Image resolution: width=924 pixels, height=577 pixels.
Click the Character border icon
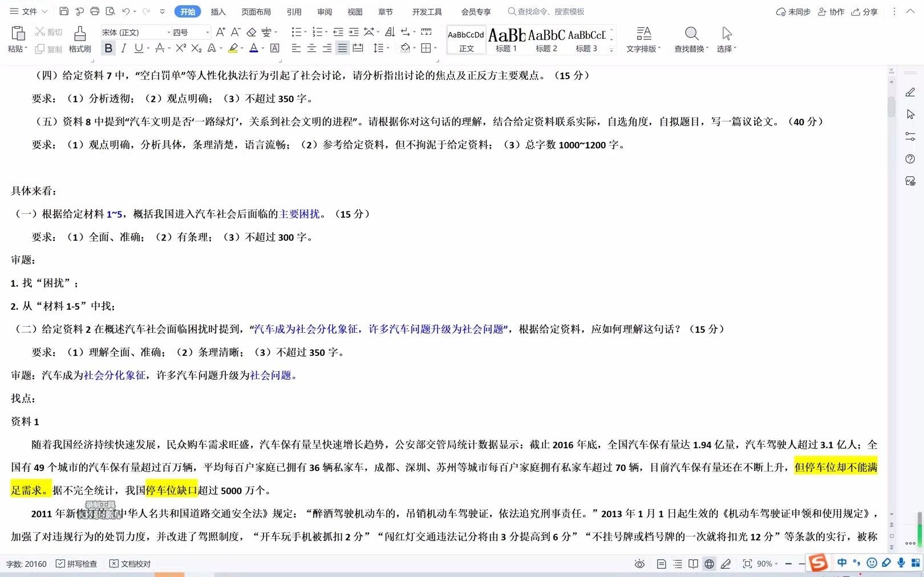click(275, 48)
